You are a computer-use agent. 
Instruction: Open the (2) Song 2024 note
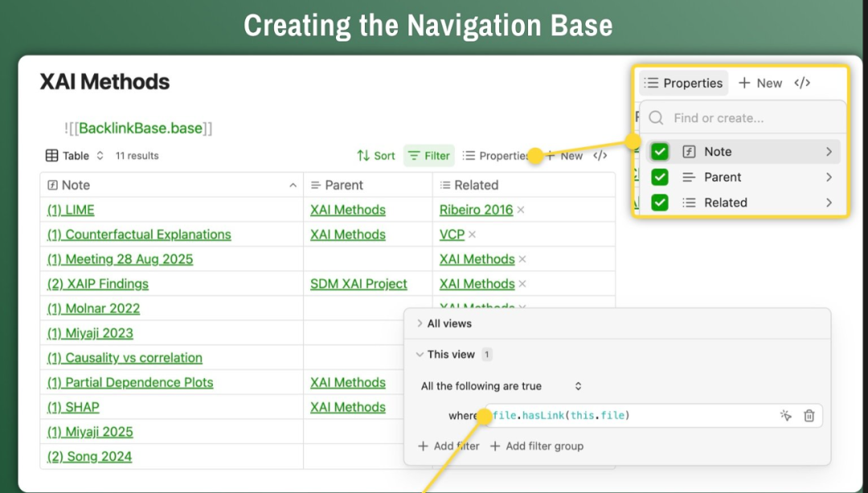[90, 457]
